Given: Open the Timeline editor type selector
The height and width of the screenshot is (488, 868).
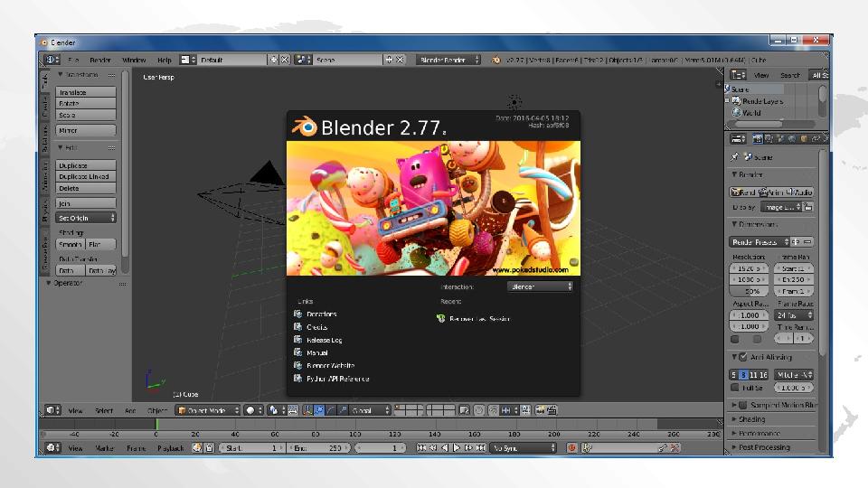Looking at the screenshot, I should click(52, 447).
